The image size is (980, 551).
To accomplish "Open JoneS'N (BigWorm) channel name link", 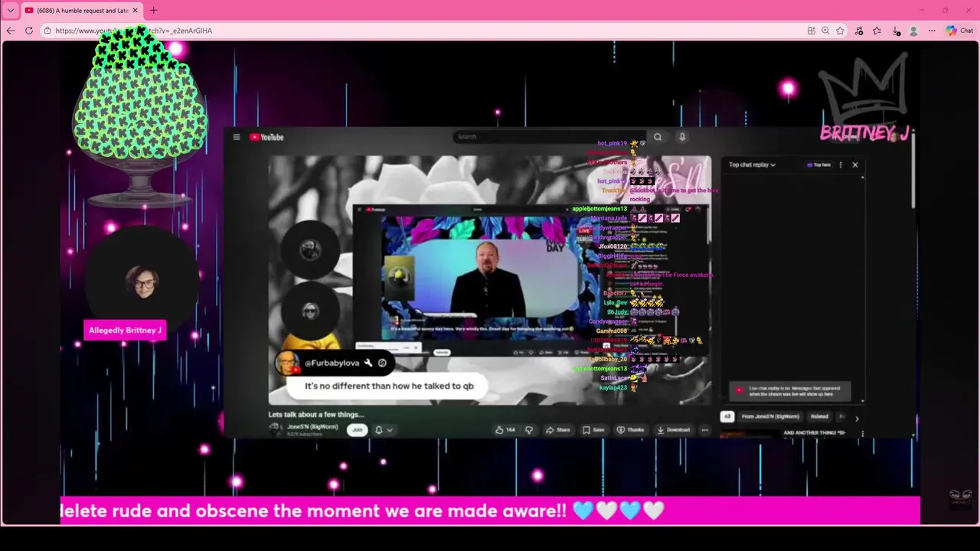I will click(x=312, y=426).
